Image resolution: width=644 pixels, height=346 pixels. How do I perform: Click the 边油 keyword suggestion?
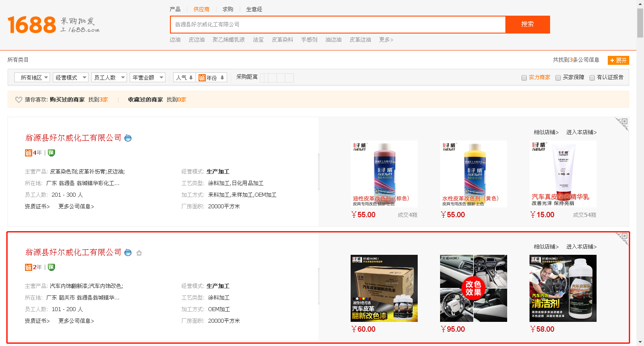pyautogui.click(x=175, y=40)
